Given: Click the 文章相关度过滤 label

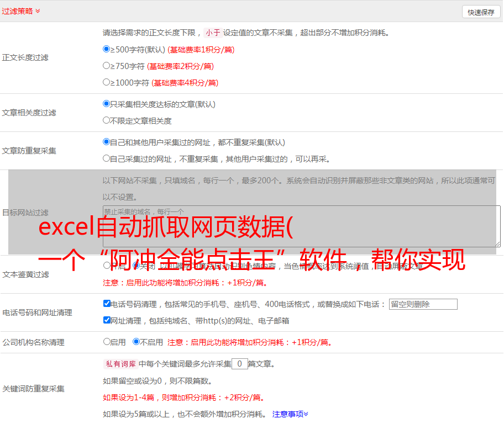Looking at the screenshot, I should point(29,113).
